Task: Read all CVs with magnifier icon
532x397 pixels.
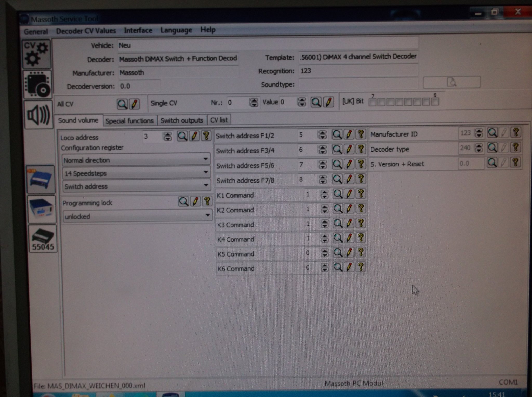Action: pyautogui.click(x=122, y=104)
